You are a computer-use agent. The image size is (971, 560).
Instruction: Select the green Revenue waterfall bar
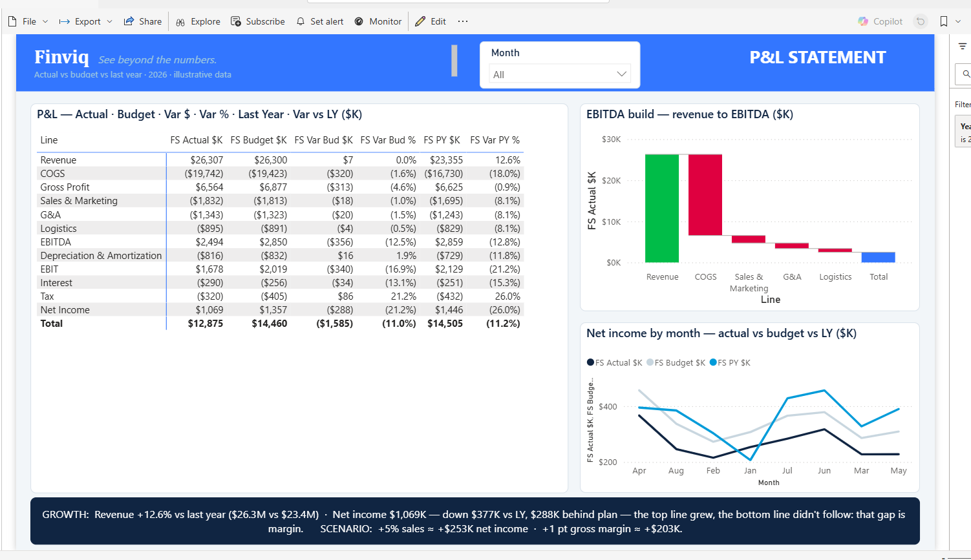(662, 208)
